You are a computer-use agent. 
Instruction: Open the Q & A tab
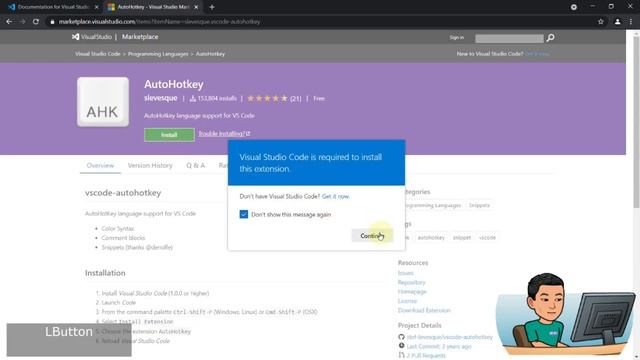point(196,165)
